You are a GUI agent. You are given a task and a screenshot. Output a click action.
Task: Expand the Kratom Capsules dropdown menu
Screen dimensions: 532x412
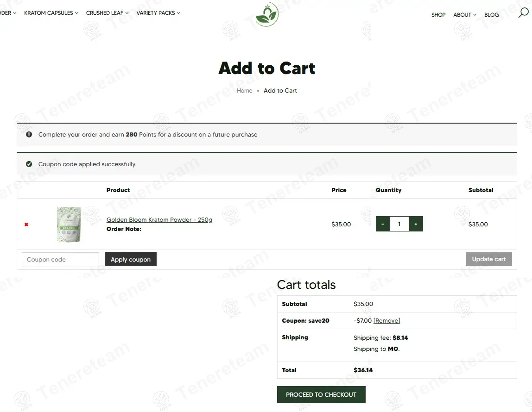click(x=51, y=13)
